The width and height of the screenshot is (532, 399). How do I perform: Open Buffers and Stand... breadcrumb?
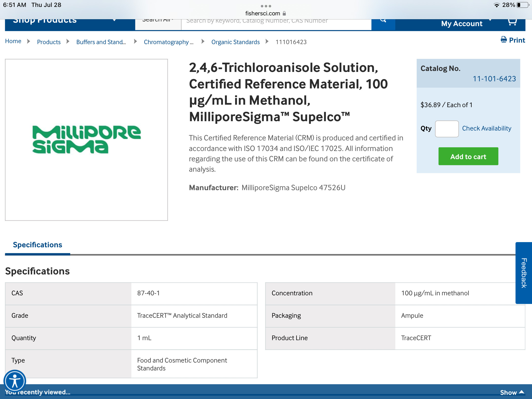click(x=101, y=42)
